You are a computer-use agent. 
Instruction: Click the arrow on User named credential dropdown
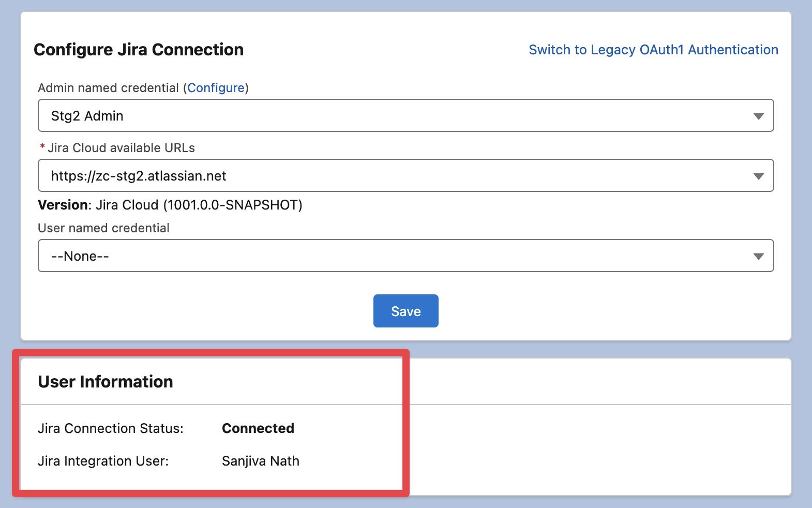click(758, 257)
